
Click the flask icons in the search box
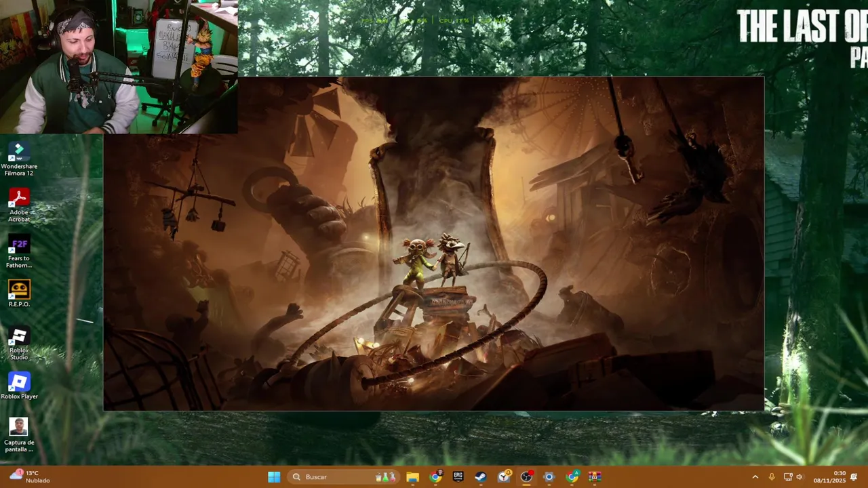point(386,477)
